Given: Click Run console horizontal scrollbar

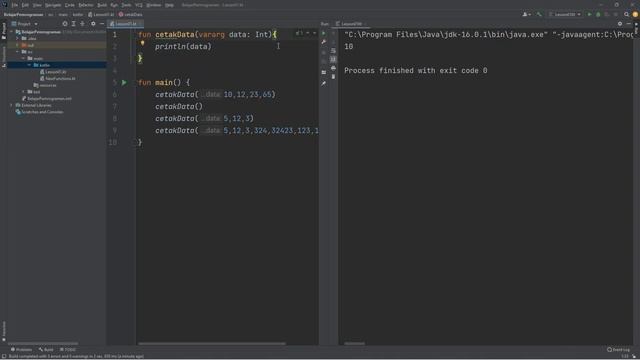Looking at the screenshot, I should tap(354, 344).
